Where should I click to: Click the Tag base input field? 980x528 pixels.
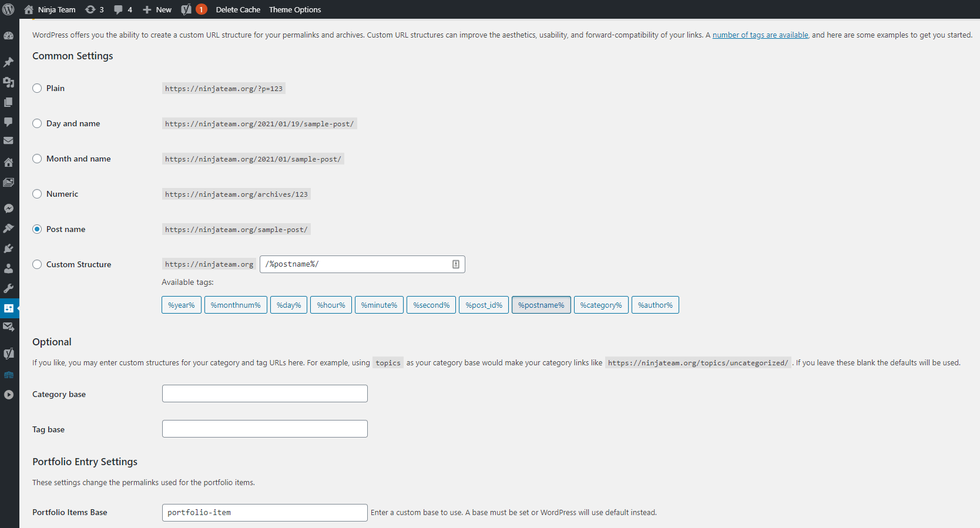pos(265,429)
